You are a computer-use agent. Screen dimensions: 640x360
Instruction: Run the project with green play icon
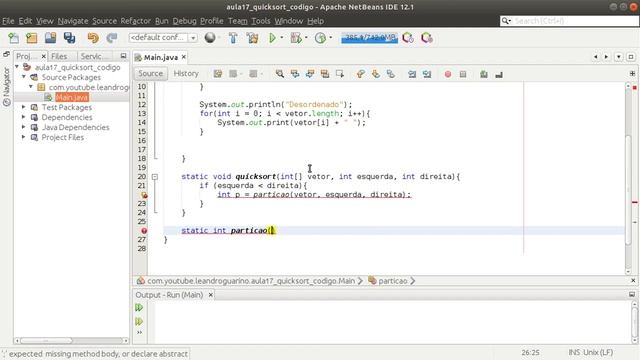pos(272,38)
